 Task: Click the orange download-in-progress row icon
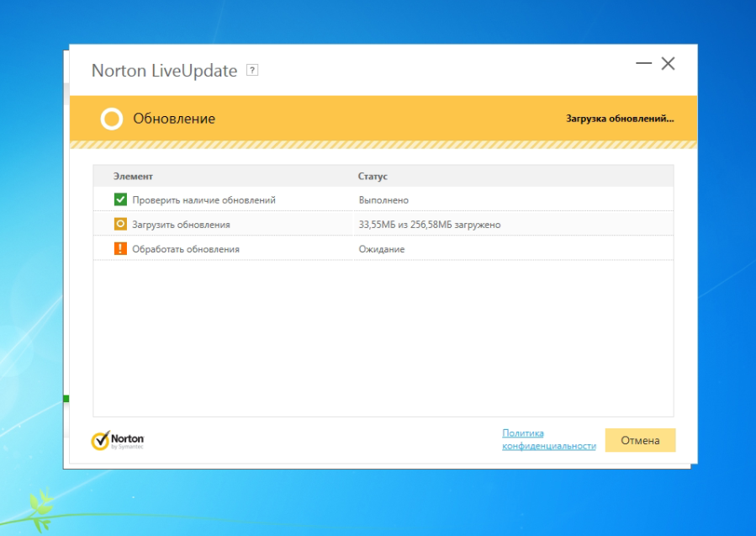(120, 225)
